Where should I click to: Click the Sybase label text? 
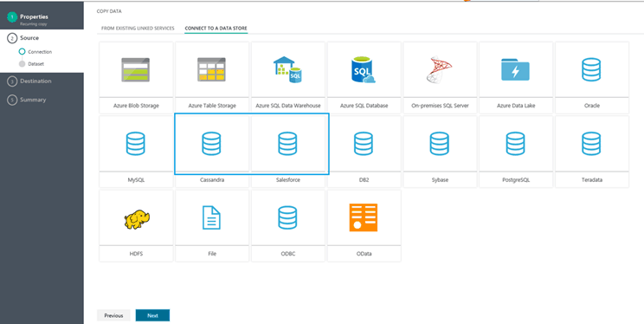[440, 179]
